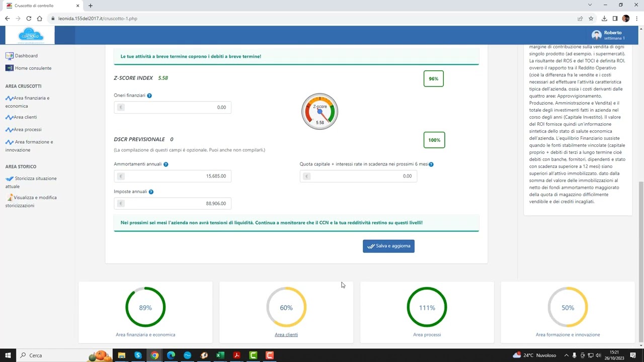
Task: Click help icon beside Ammortamenti annuali
Action: pyautogui.click(x=166, y=164)
